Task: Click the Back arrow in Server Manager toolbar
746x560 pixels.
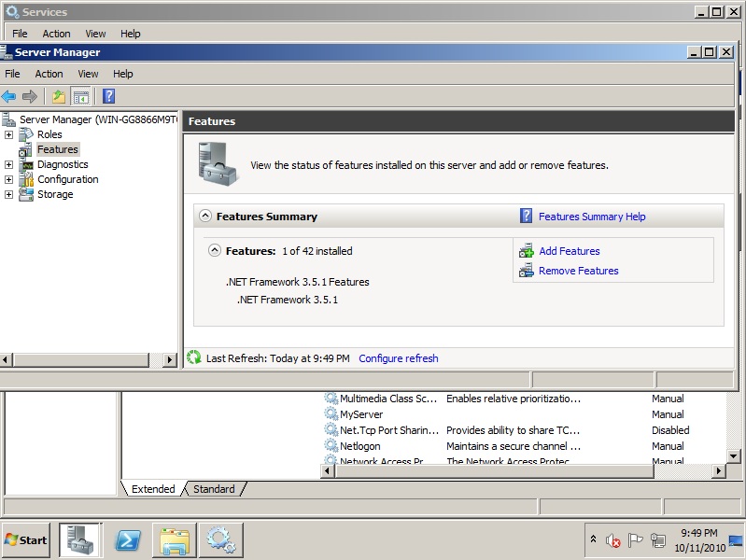Action: click(x=8, y=96)
